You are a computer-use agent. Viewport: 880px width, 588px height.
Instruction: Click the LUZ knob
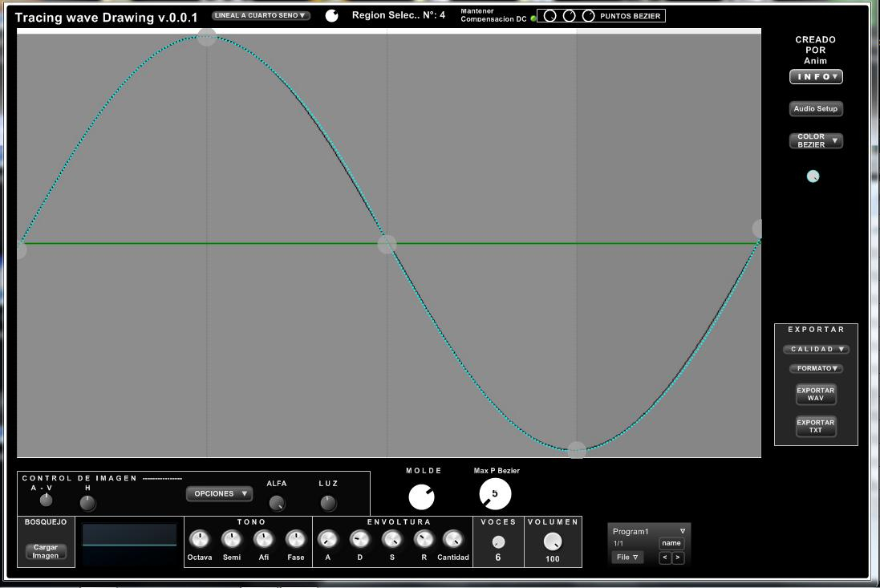[x=328, y=503]
